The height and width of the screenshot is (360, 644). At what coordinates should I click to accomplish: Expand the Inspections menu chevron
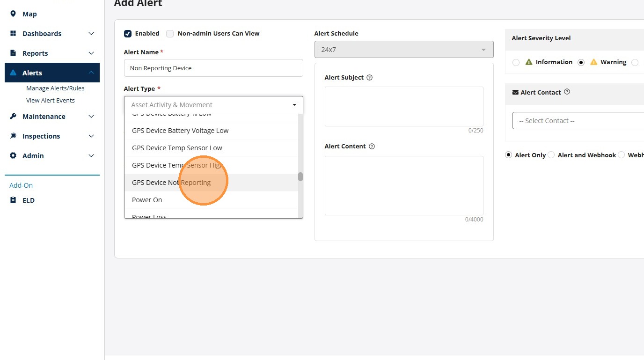point(91,136)
